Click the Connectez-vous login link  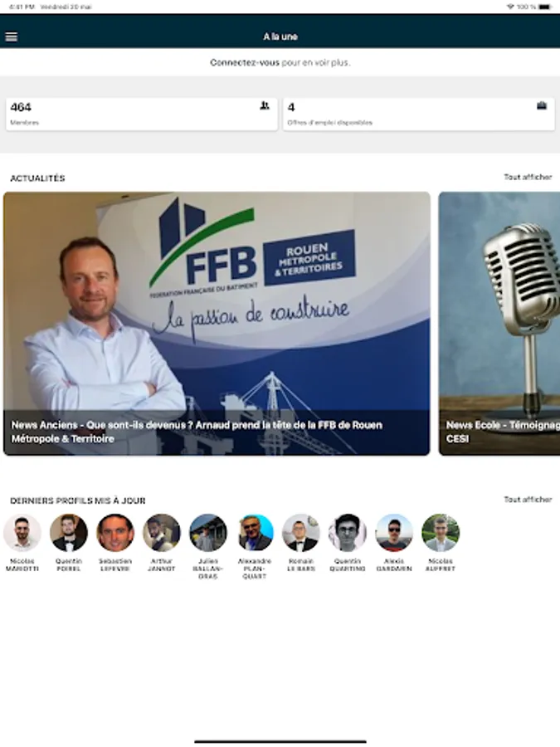pyautogui.click(x=245, y=62)
